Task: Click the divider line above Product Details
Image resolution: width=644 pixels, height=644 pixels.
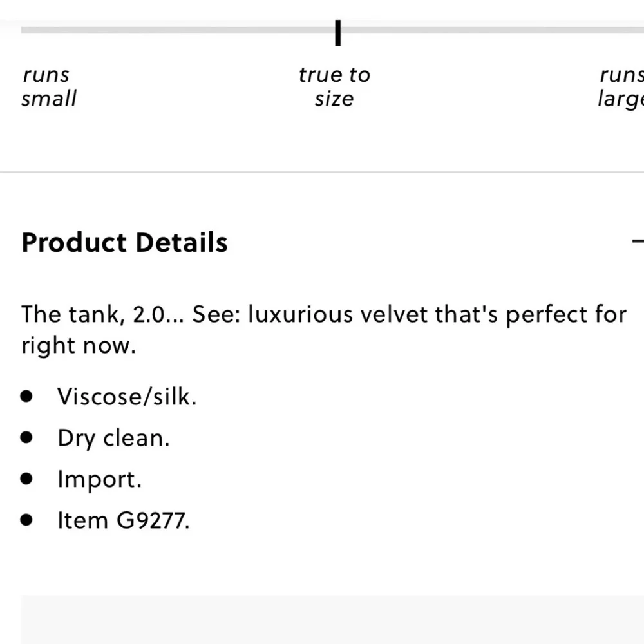Action: tap(322, 172)
